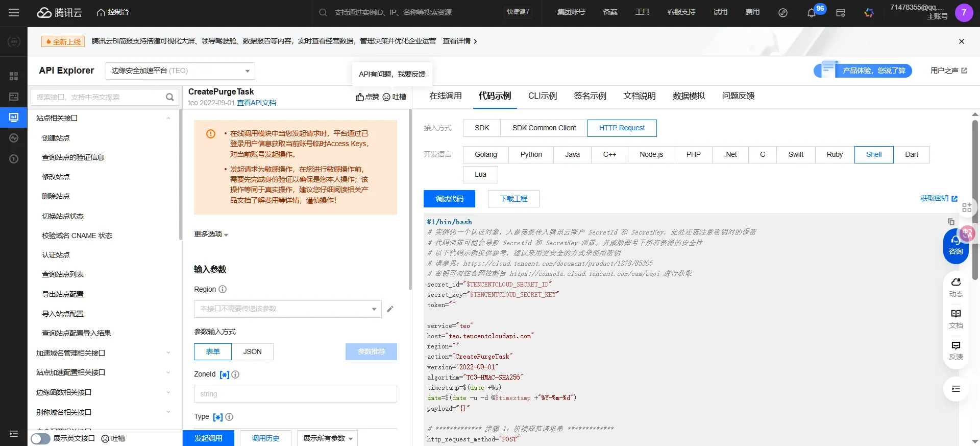This screenshot has height=446, width=980.
Task: Click 下载工程 button
Action: 513,199
